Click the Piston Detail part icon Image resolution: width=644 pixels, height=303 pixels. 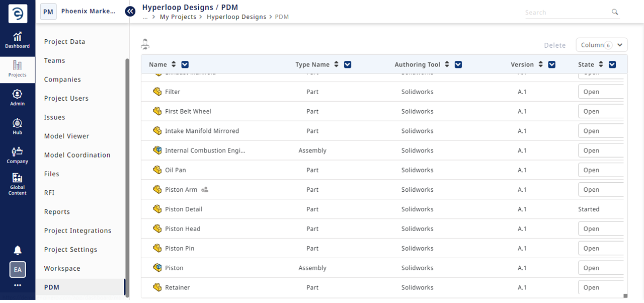tap(157, 209)
